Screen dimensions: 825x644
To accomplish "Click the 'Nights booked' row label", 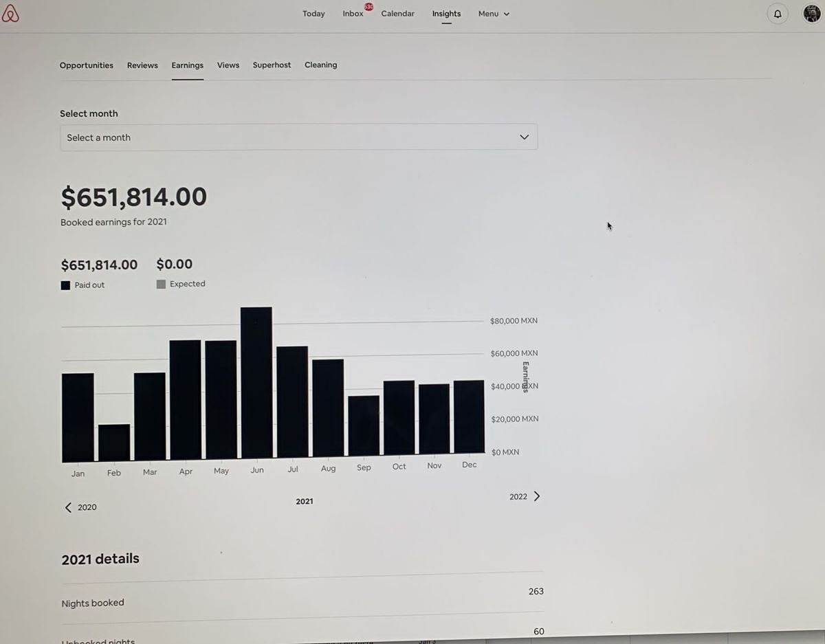I will [93, 603].
